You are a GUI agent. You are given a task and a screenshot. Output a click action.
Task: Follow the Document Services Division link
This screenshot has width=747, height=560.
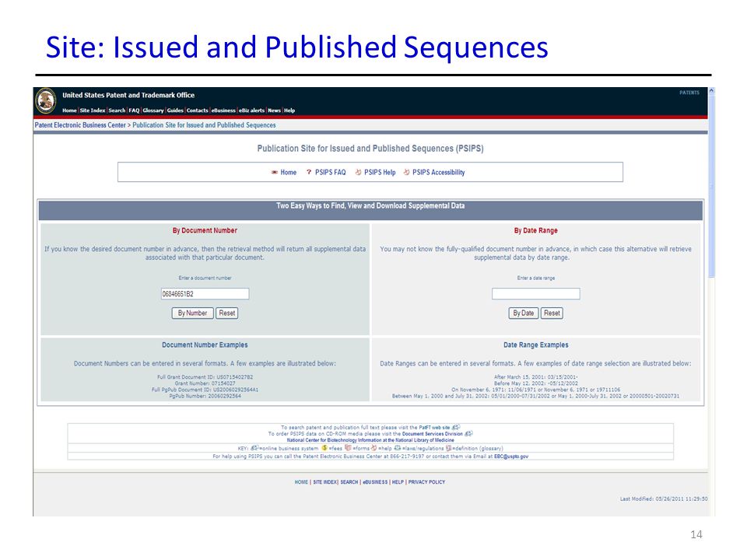(x=432, y=434)
